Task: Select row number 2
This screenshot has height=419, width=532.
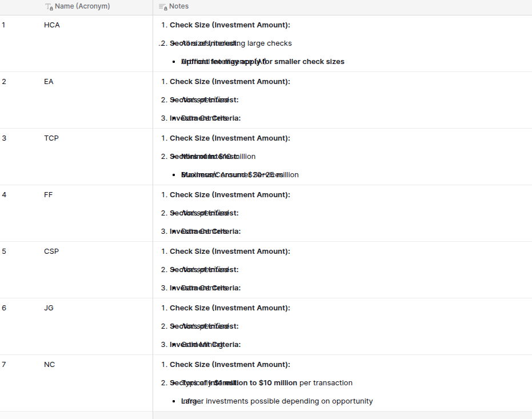Action: click(4, 82)
